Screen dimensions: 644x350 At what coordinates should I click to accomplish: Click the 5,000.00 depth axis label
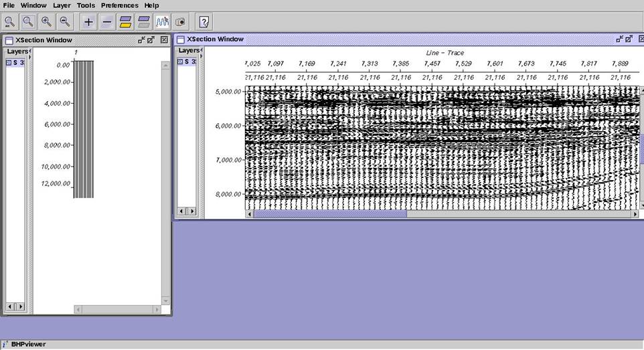click(x=228, y=92)
